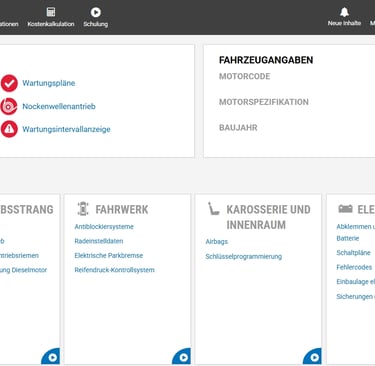Open the Radeinstelldaten link
Viewport: 375px width, 366px height.
pos(99,241)
